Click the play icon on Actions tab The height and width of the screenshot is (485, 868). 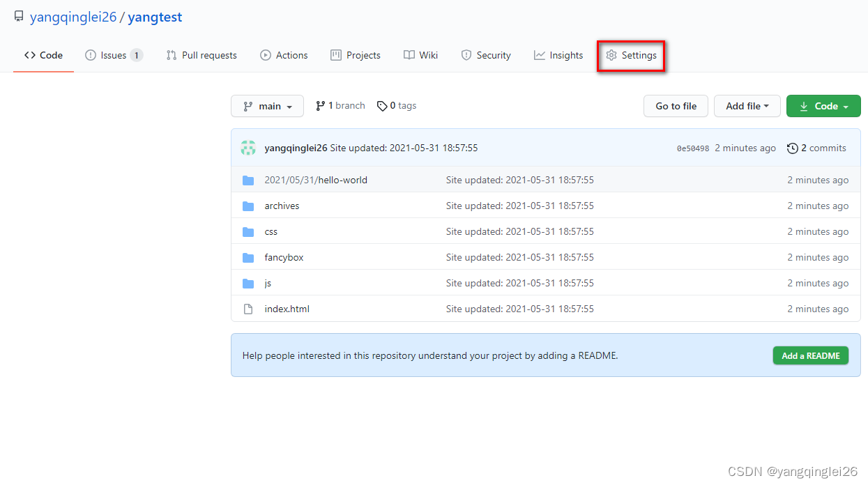(x=266, y=55)
